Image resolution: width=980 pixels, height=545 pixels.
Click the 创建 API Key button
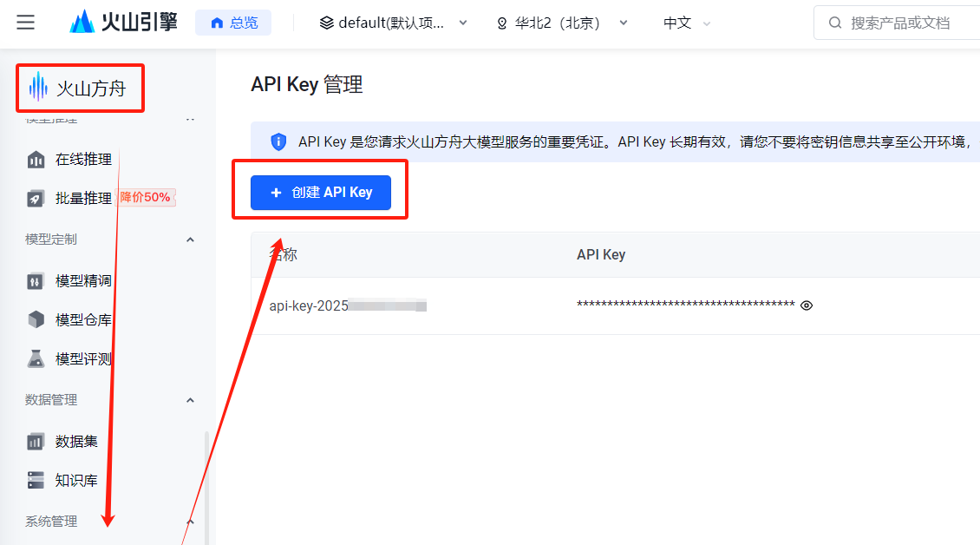point(321,193)
